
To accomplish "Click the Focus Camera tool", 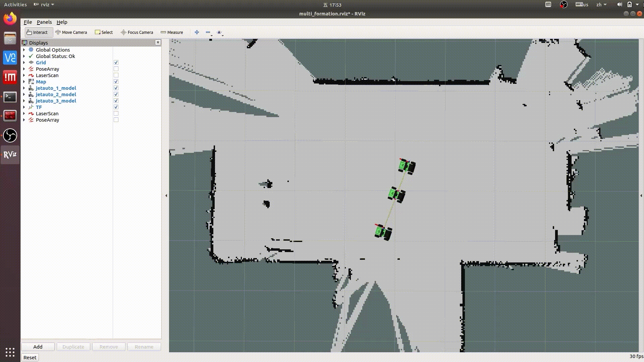I will click(137, 32).
